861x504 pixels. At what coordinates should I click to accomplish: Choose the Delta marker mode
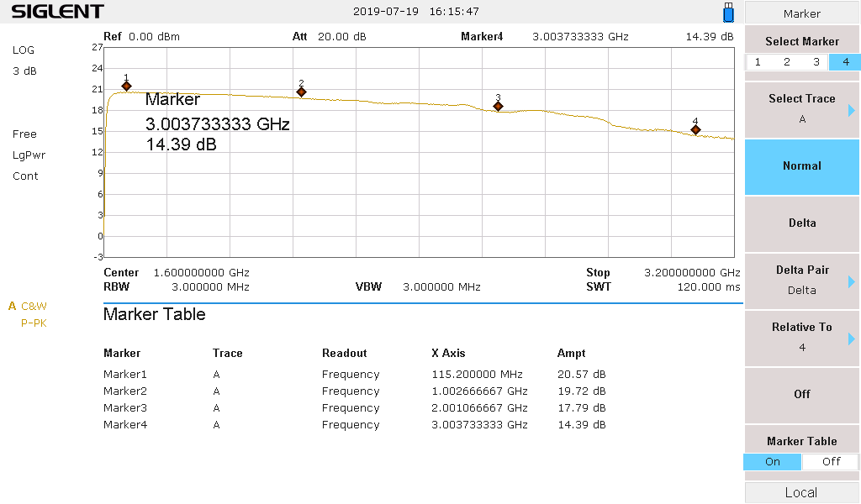tap(801, 223)
